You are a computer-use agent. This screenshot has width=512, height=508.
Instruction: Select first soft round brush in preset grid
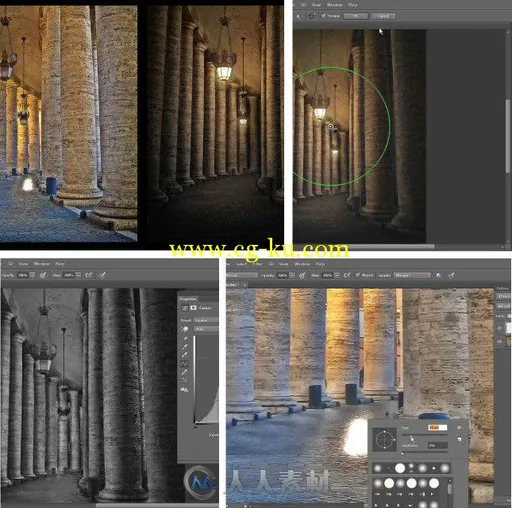378,483
